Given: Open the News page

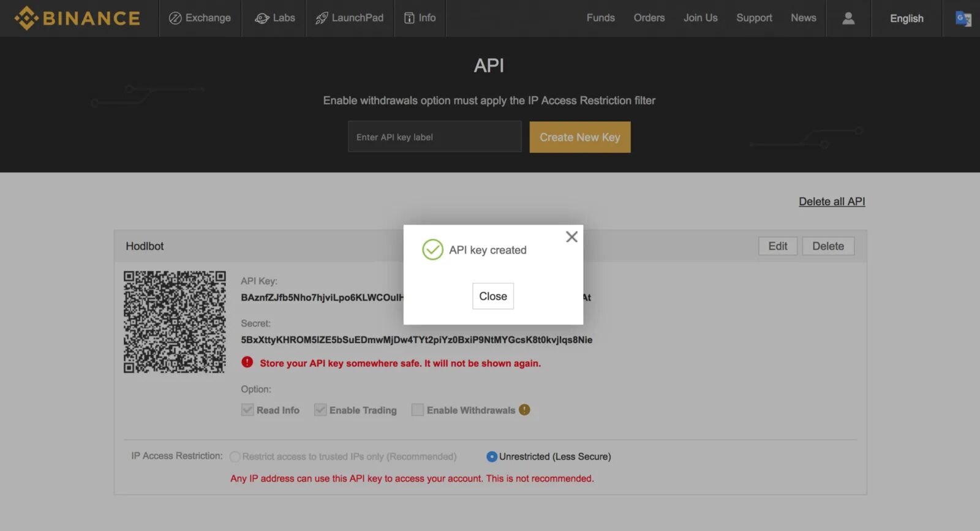Looking at the screenshot, I should click(x=803, y=18).
